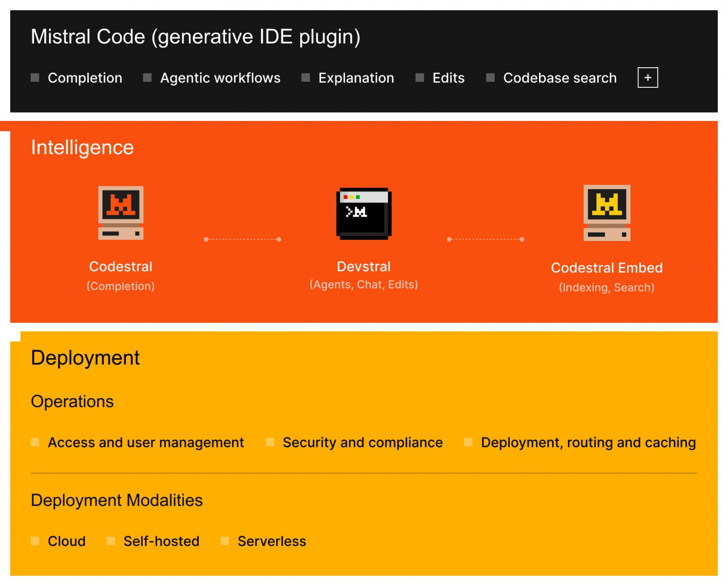Image resolution: width=728 pixels, height=586 pixels.
Task: Click the Devstral terminal window icon
Action: pyautogui.click(x=364, y=214)
